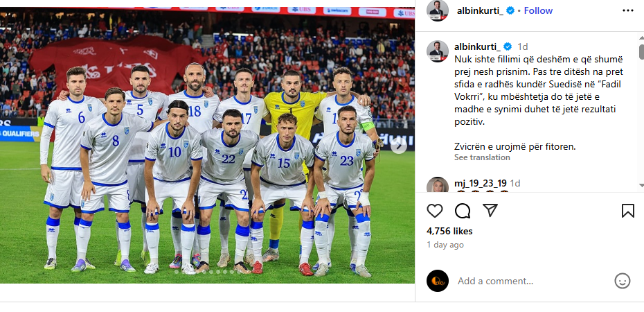Click scrollbar down arrow in comments panel

pyautogui.click(x=641, y=186)
